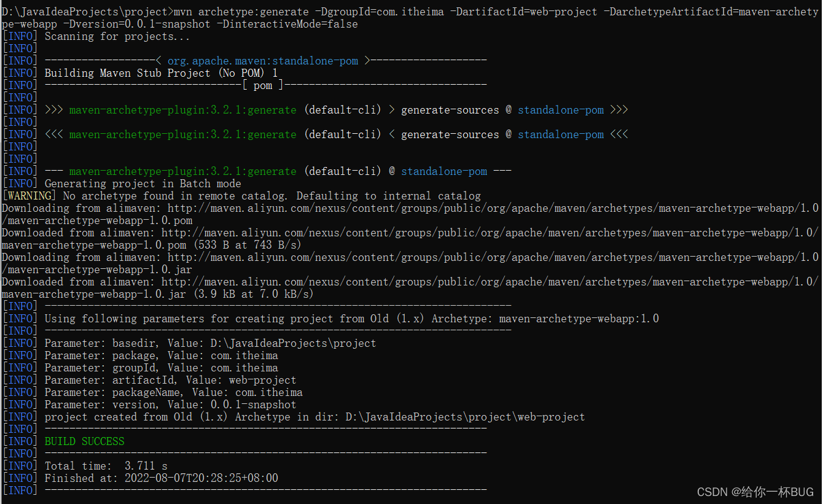The height and width of the screenshot is (504, 823).
Task: Click the "project created from Old (1.x) Archetype" line
Action: coord(294,417)
